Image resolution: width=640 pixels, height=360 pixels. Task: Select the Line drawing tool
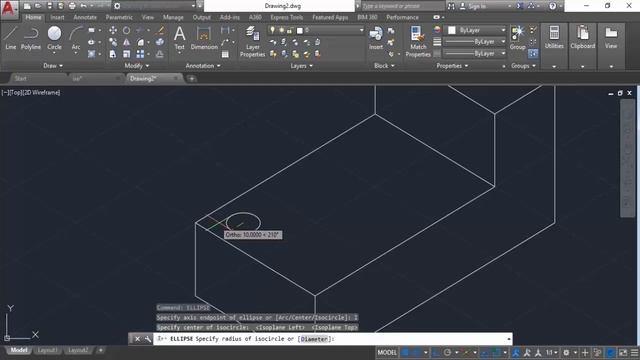coord(11,38)
